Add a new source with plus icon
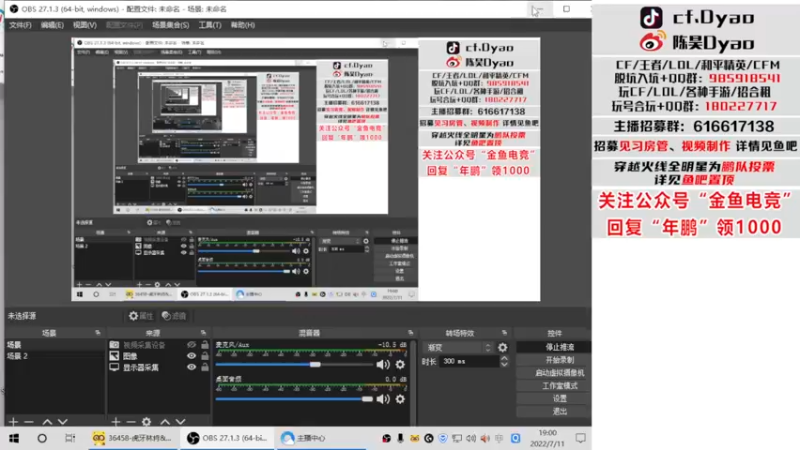800x450 pixels. click(116, 422)
